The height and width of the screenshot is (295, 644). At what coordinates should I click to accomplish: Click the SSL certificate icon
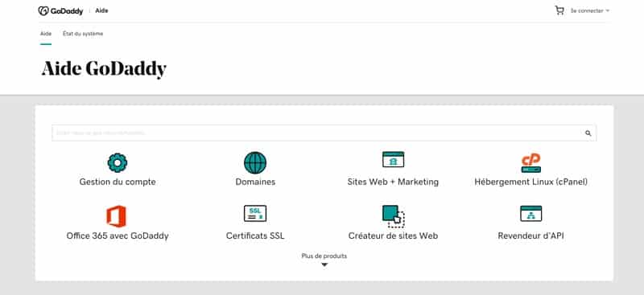click(255, 213)
